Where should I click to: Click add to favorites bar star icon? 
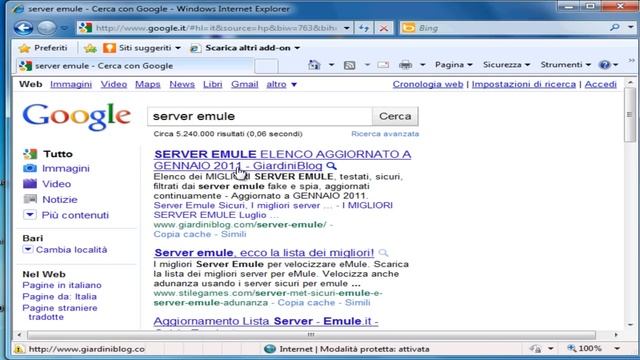click(x=90, y=48)
